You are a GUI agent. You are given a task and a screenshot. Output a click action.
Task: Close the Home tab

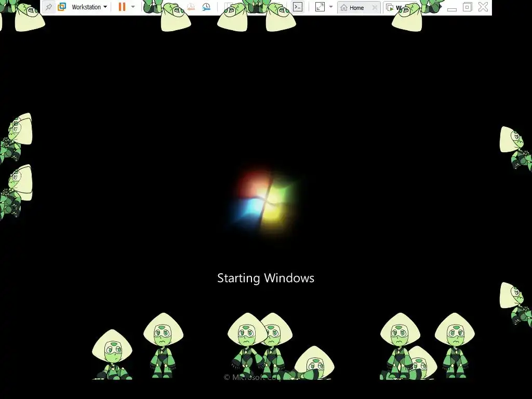coord(375,7)
